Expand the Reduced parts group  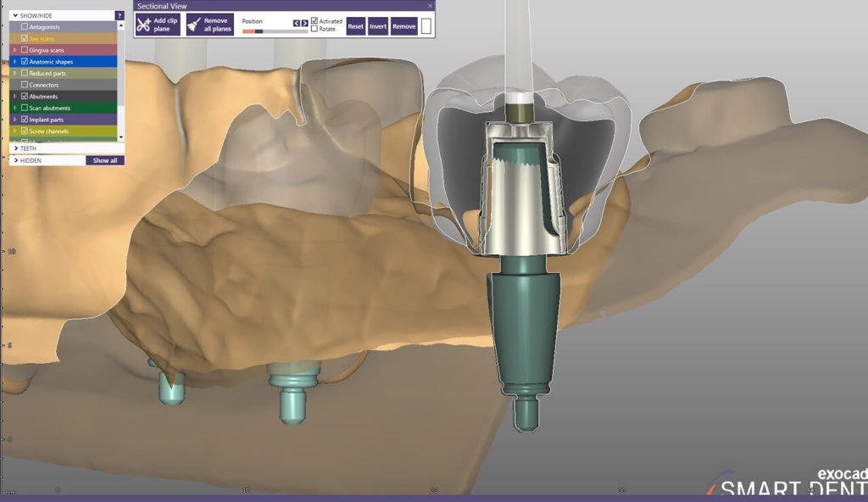(x=15, y=73)
